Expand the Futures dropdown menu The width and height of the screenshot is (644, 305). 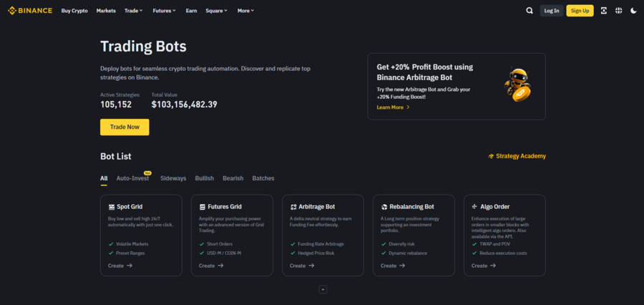[x=165, y=11]
